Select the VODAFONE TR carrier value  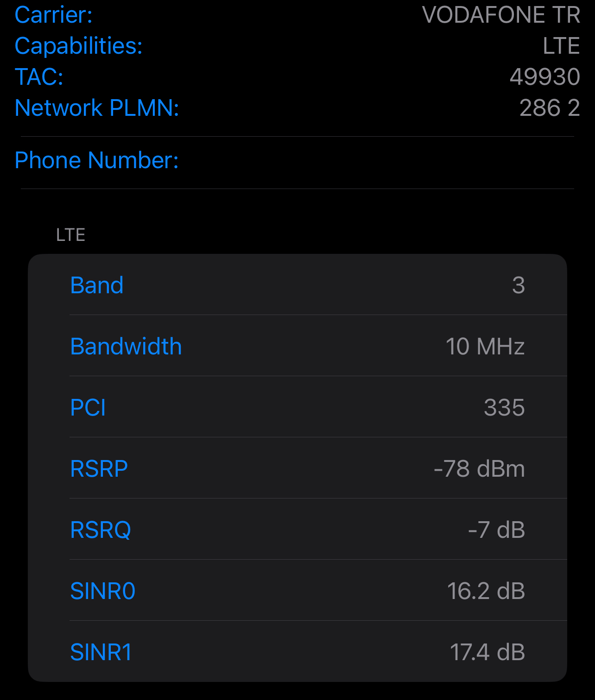(x=501, y=15)
